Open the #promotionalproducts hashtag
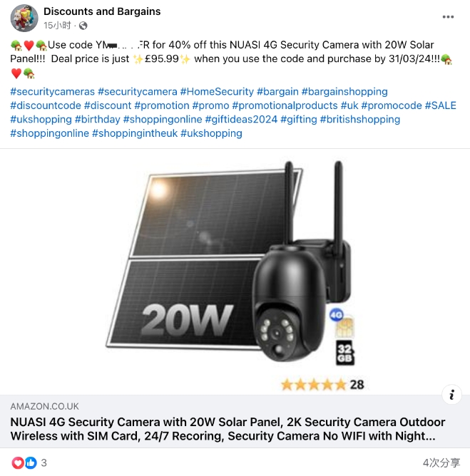Screen dimensions: 470x476 (x=285, y=105)
